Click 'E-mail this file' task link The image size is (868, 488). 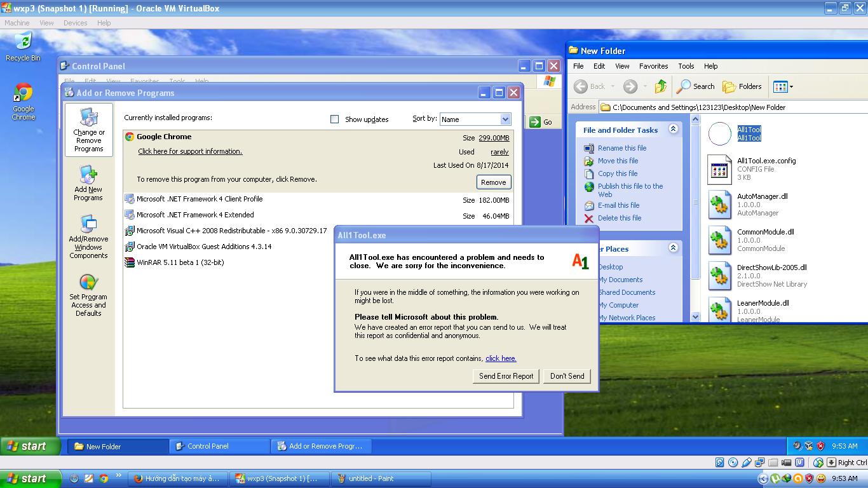tap(619, 205)
